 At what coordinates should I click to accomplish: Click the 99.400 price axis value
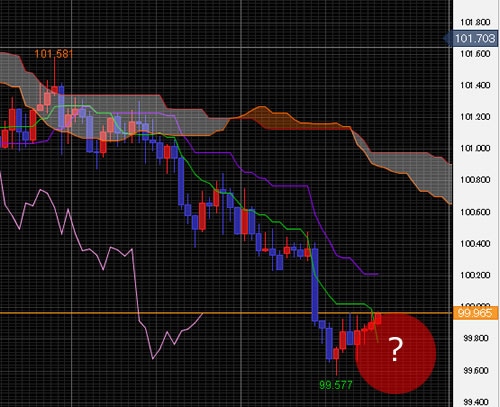[477, 402]
